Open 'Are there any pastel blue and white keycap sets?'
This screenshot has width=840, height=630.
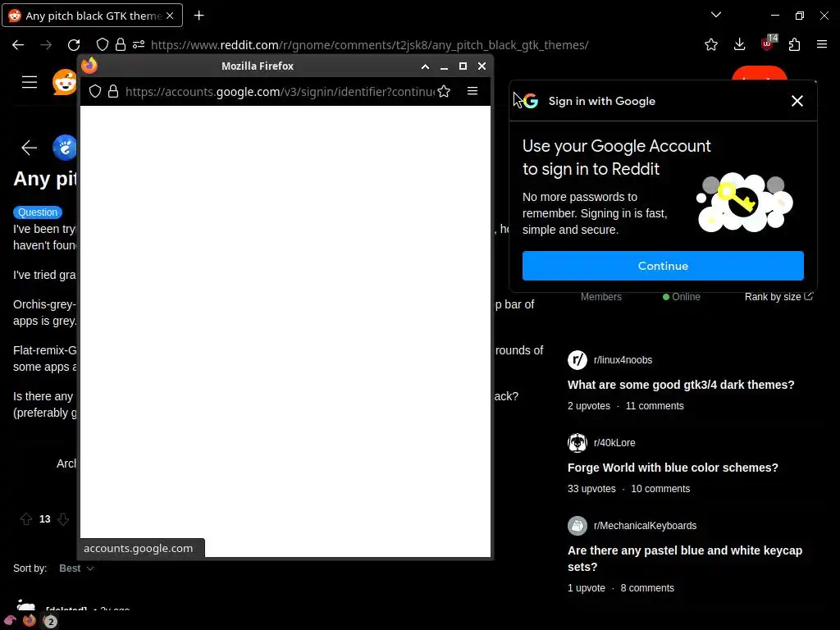pos(685,559)
